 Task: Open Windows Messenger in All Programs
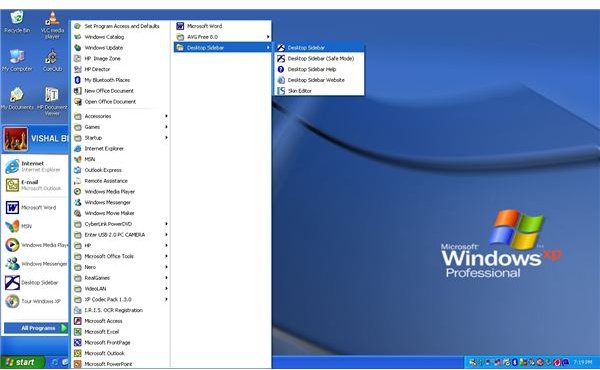121,202
